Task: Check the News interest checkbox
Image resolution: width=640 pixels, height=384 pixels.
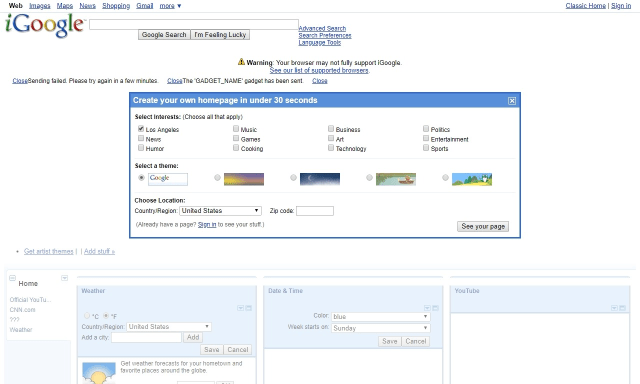Action: pyautogui.click(x=141, y=138)
